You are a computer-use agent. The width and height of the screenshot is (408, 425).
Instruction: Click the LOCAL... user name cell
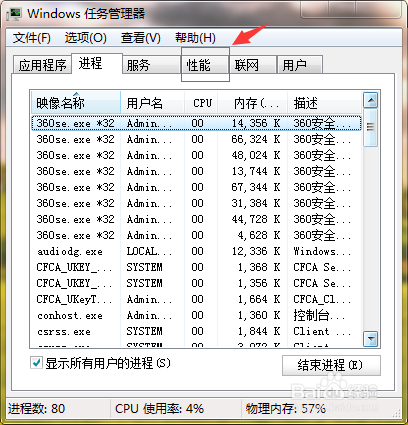(149, 251)
